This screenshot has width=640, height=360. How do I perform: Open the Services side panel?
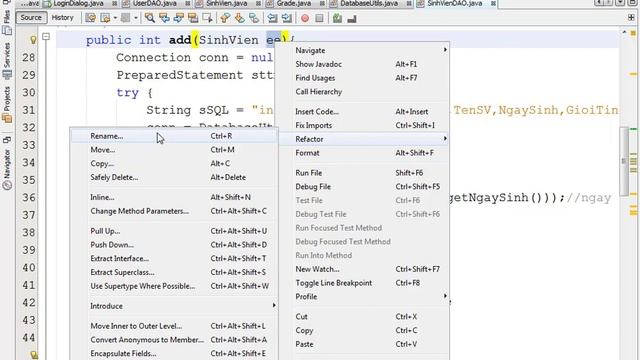(x=7, y=61)
